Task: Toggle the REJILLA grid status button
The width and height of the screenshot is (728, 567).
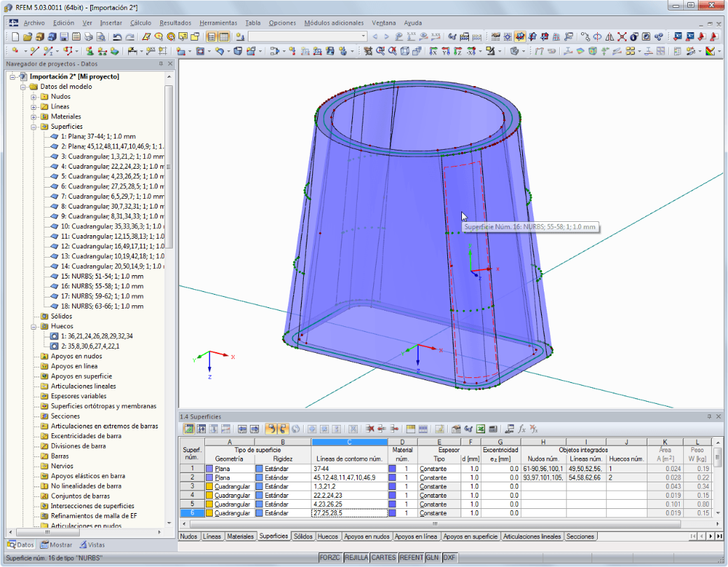Action: pyautogui.click(x=356, y=557)
